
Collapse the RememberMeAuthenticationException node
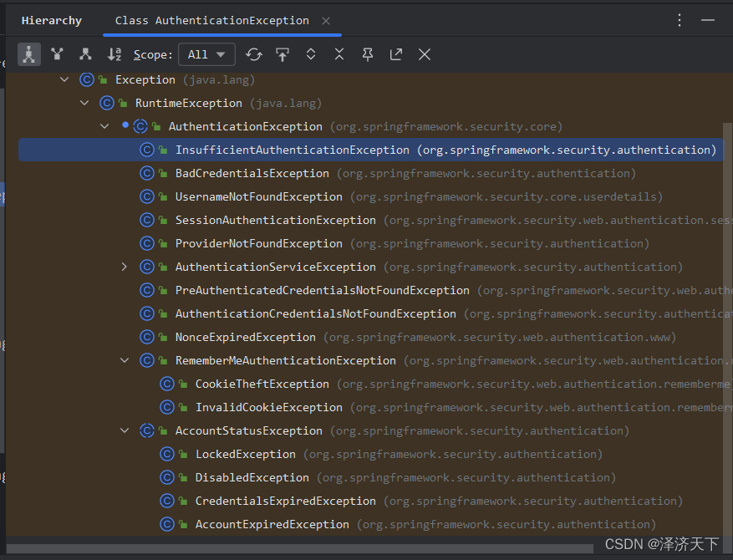125,360
